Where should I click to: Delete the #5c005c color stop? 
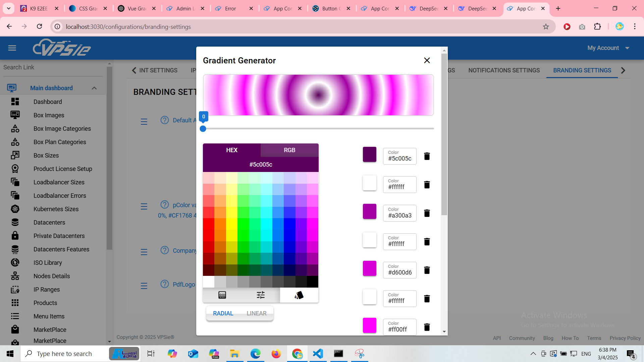[x=427, y=156]
